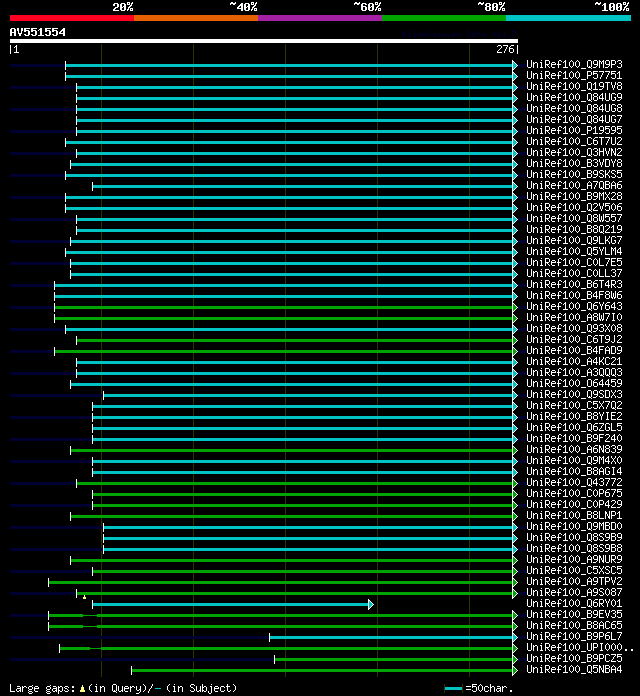Image resolution: width=640 pixels, height=696 pixels.
Task: Click the orange ~40% identity color segment
Action: coord(196,18)
